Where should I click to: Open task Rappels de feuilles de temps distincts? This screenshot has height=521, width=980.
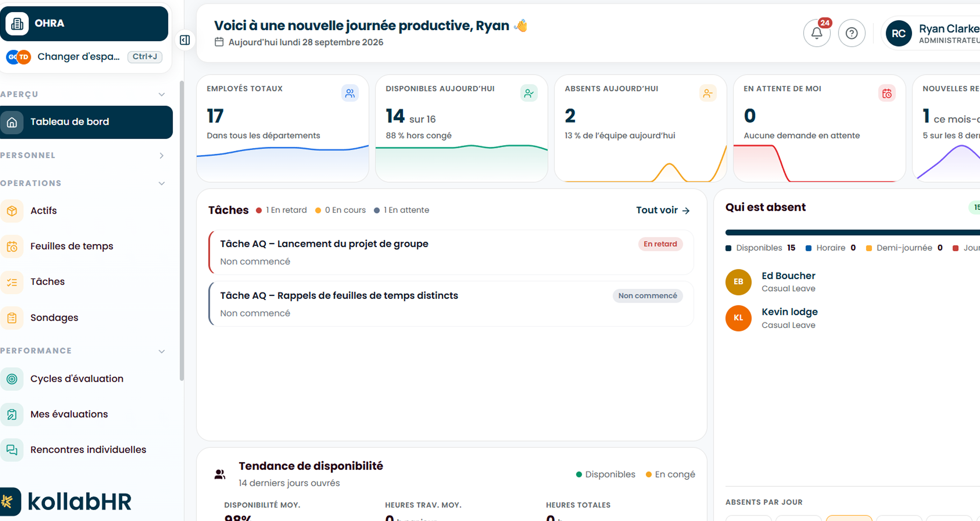point(451,304)
